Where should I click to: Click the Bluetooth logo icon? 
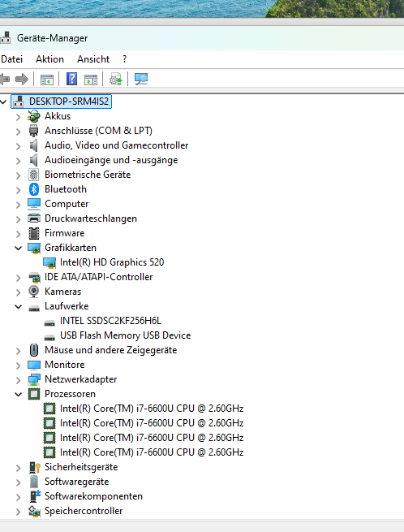pyautogui.click(x=33, y=189)
